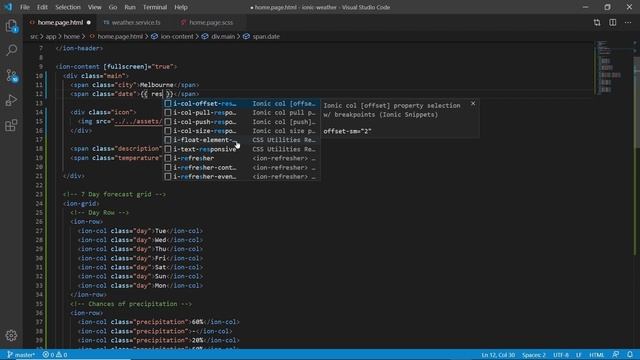The width and height of the screenshot is (640, 360).
Task: Open the Search view in activity bar
Action: 11,50
